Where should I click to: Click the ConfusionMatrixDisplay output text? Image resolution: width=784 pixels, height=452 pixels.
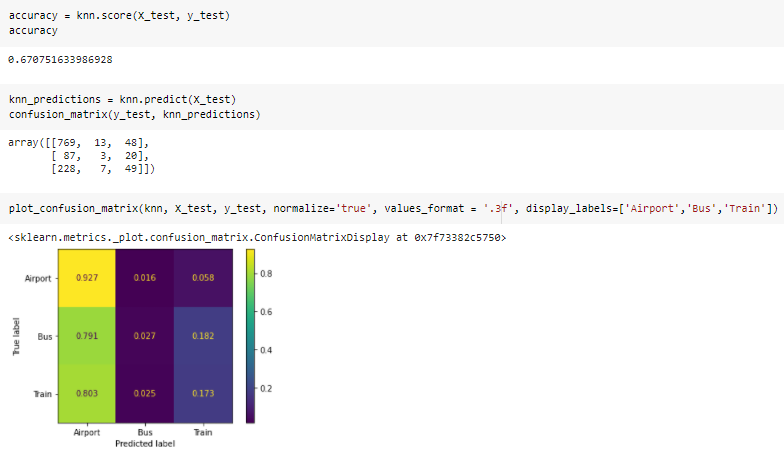pyautogui.click(x=257, y=238)
